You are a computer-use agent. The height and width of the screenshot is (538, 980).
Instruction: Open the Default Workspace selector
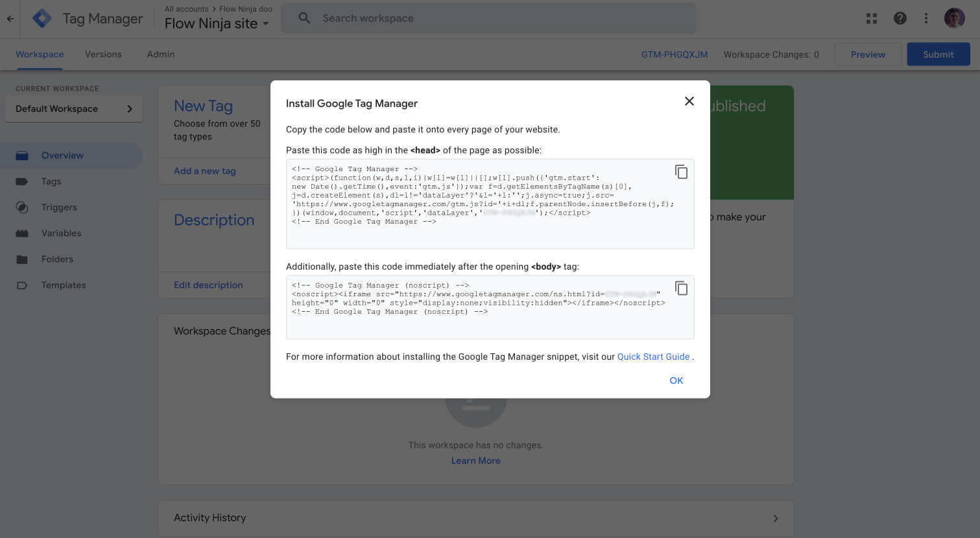(x=74, y=109)
